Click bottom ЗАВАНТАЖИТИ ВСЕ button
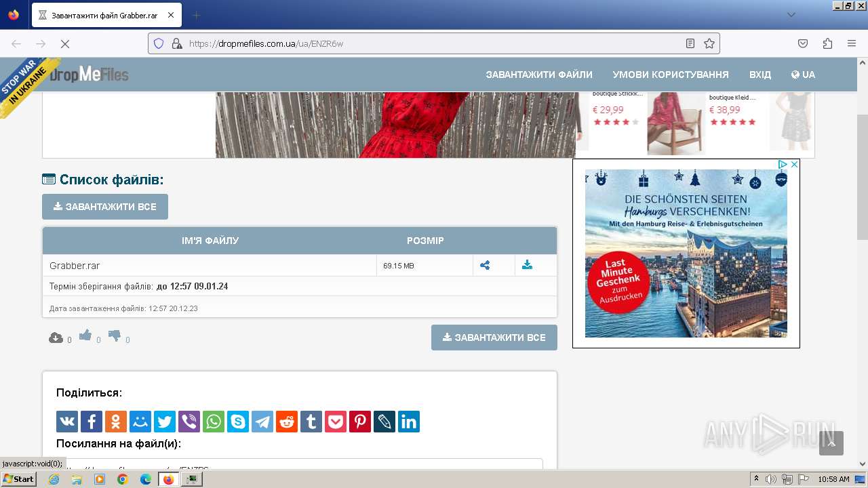The width and height of the screenshot is (868, 488). (494, 338)
